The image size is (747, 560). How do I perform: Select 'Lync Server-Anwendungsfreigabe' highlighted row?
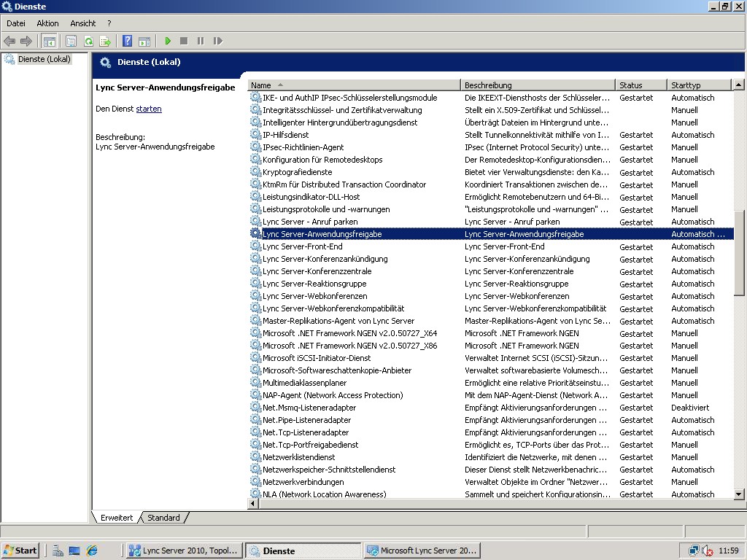point(491,234)
